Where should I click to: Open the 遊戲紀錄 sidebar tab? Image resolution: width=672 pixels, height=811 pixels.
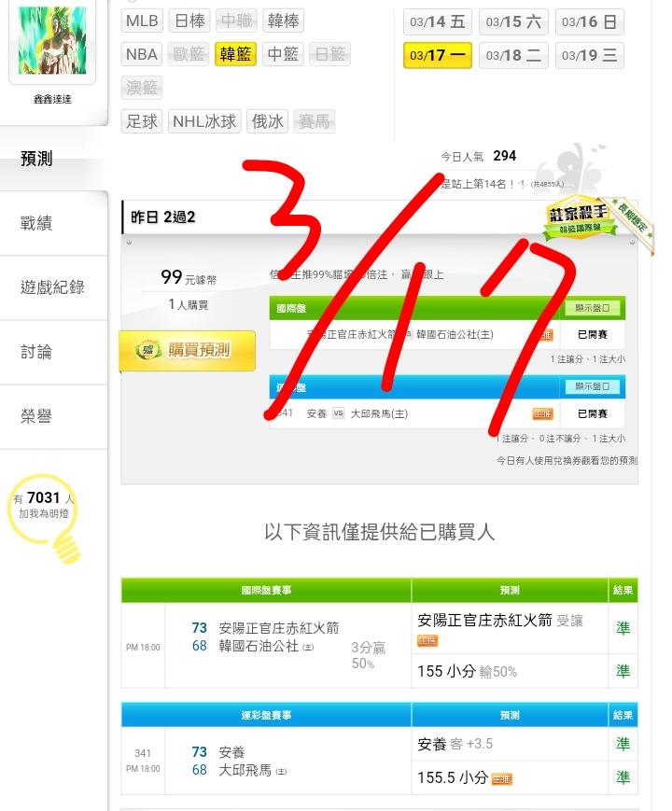point(54,287)
